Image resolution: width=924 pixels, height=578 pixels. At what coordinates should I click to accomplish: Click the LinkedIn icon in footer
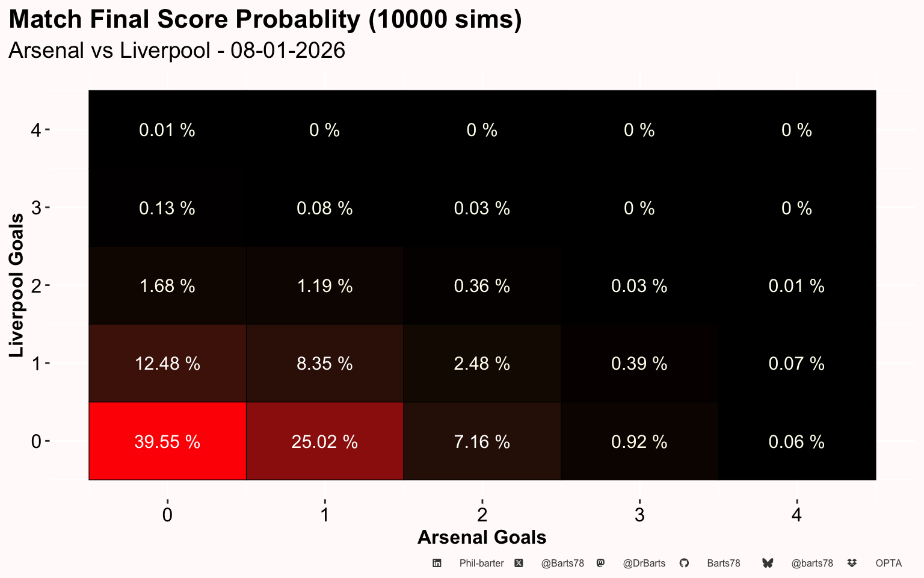point(437,563)
